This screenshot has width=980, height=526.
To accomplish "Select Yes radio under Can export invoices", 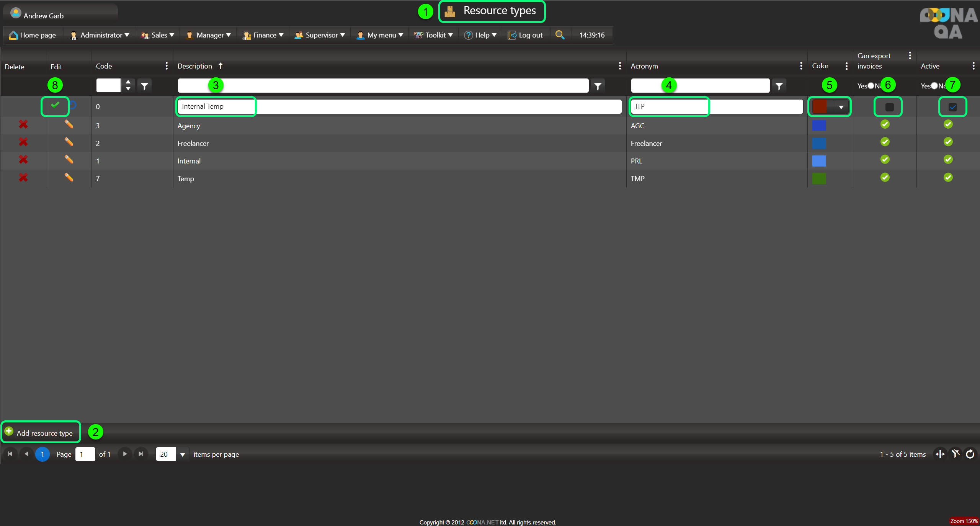I will pos(871,86).
